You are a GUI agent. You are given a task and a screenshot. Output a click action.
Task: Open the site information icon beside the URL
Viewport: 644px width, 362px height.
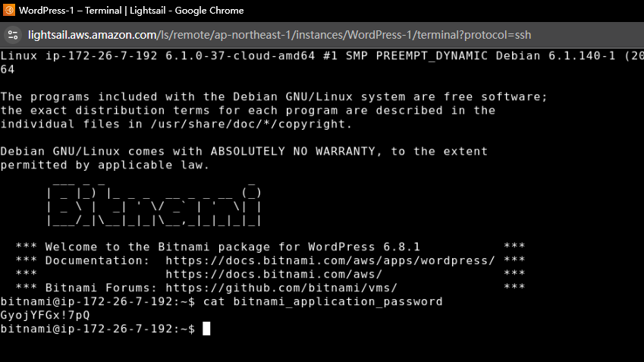point(13,35)
